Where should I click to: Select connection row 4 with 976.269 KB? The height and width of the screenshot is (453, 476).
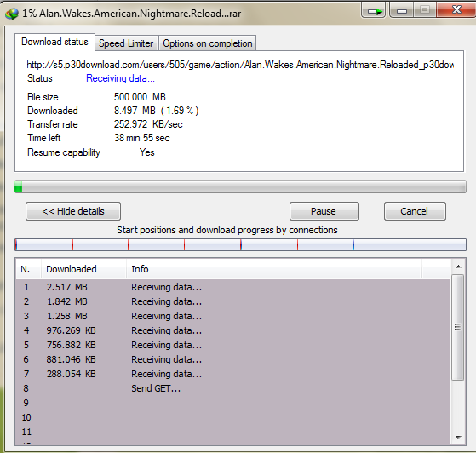(233, 330)
